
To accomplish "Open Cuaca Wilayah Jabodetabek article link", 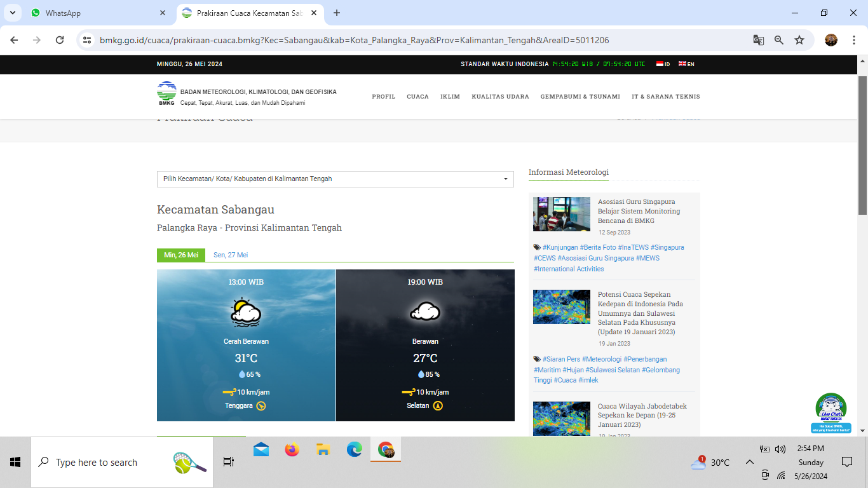I will click(x=642, y=415).
